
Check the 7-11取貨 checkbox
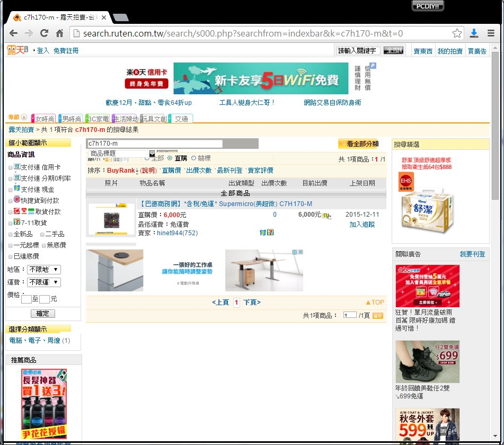(x=10, y=224)
